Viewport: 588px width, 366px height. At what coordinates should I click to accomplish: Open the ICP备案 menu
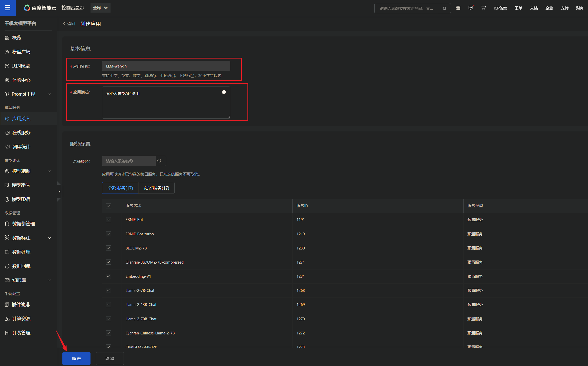click(x=500, y=8)
